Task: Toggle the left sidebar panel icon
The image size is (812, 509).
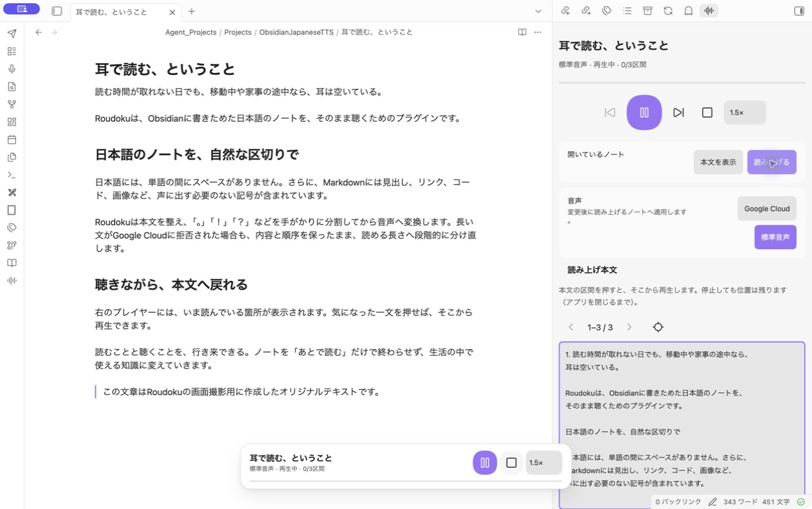Action: (57, 11)
